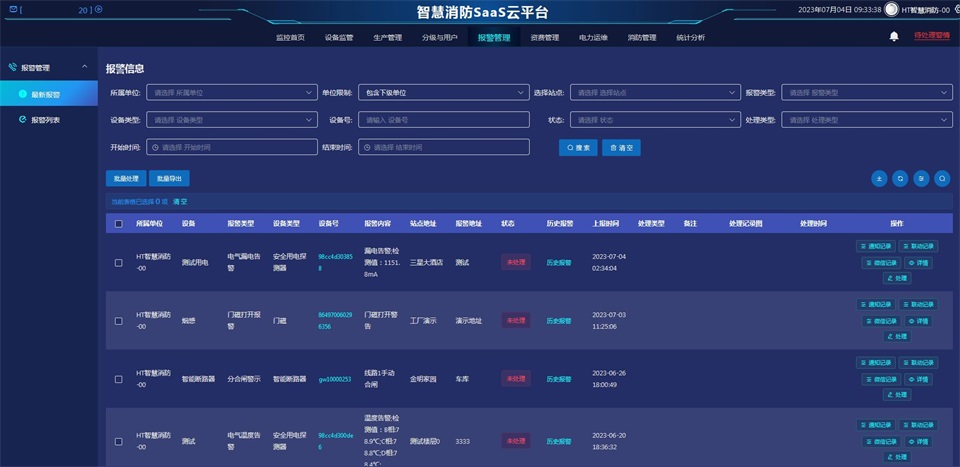Go to the 监控首页 tab

pos(290,37)
